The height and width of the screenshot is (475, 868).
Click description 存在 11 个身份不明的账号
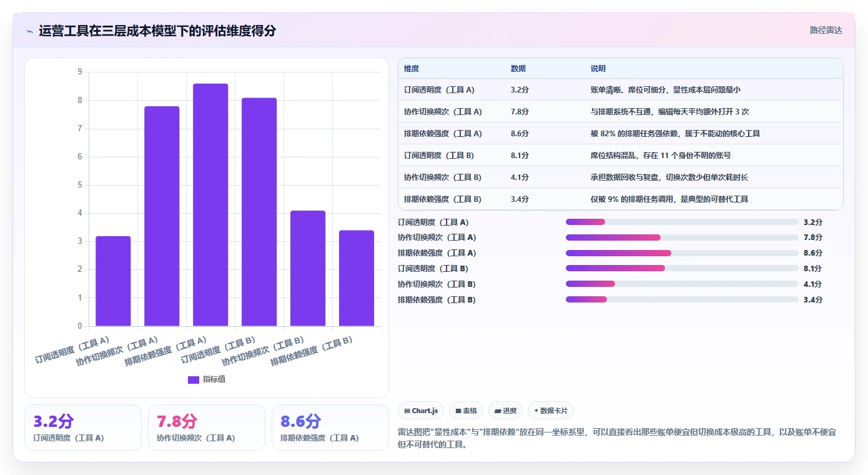pyautogui.click(x=661, y=156)
